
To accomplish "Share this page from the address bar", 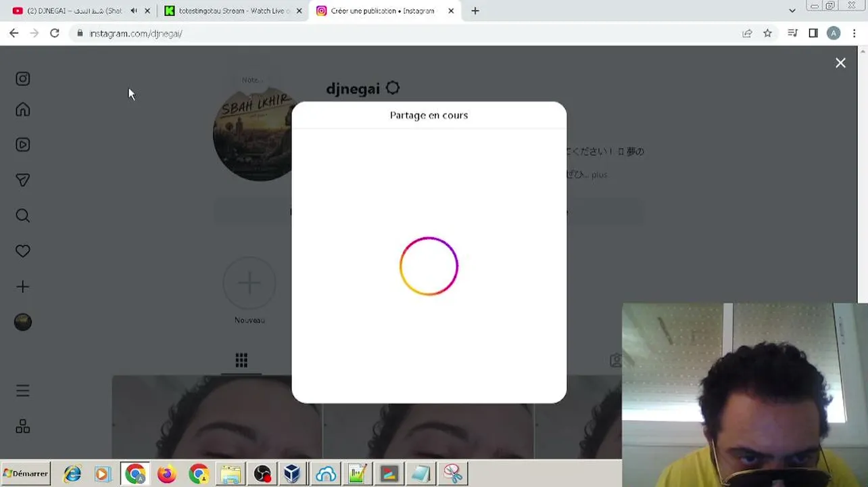I will [747, 33].
